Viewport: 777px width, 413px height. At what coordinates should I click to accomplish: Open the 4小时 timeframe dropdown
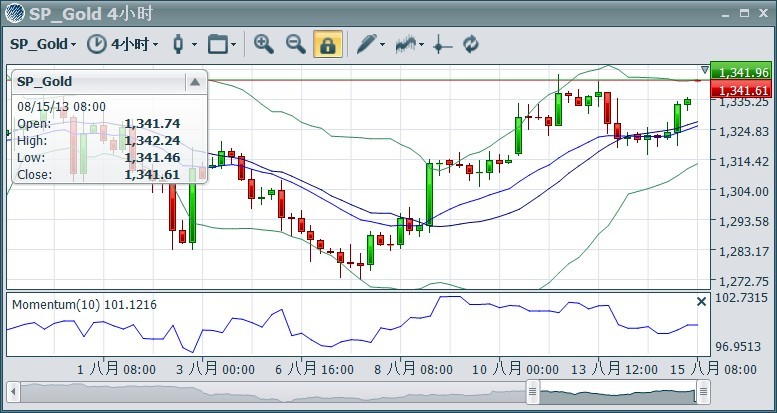point(134,44)
